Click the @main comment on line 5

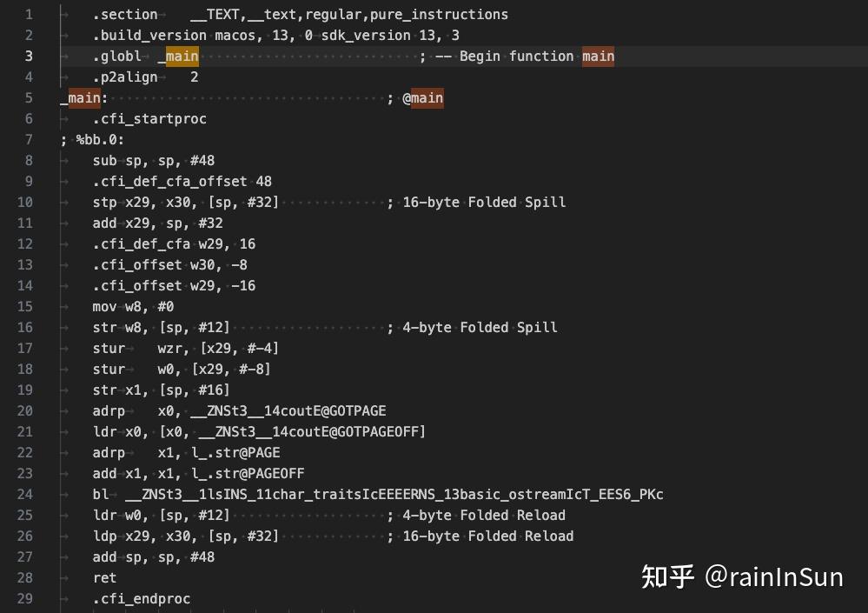(422, 98)
